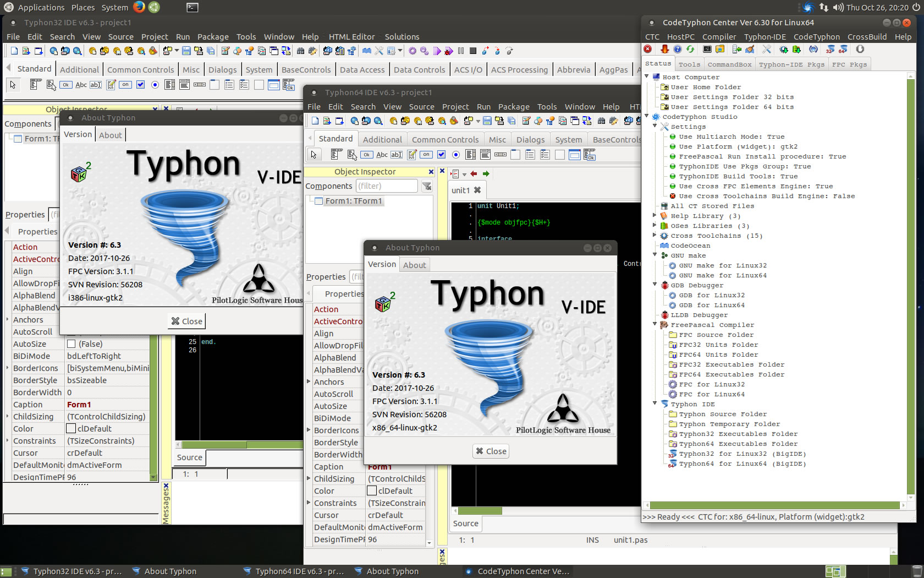Open Tools tab in CodeTyphon Center
Viewport: 924px width, 578px height.
click(689, 64)
